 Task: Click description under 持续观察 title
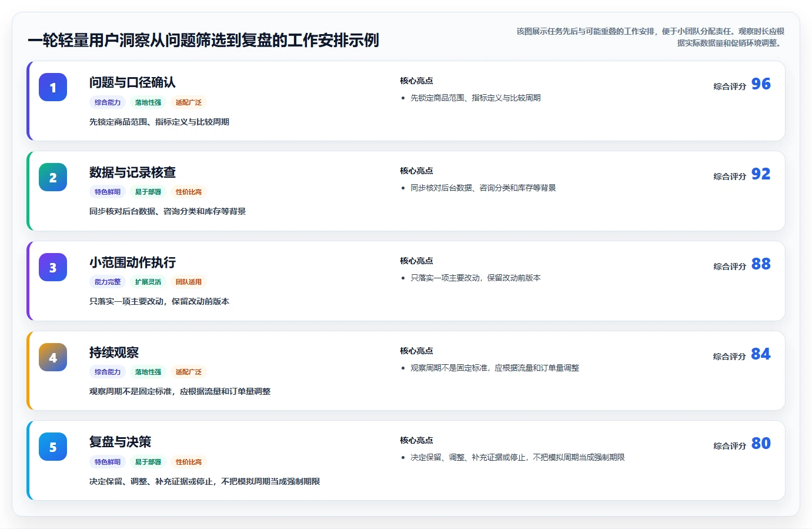[x=180, y=392]
